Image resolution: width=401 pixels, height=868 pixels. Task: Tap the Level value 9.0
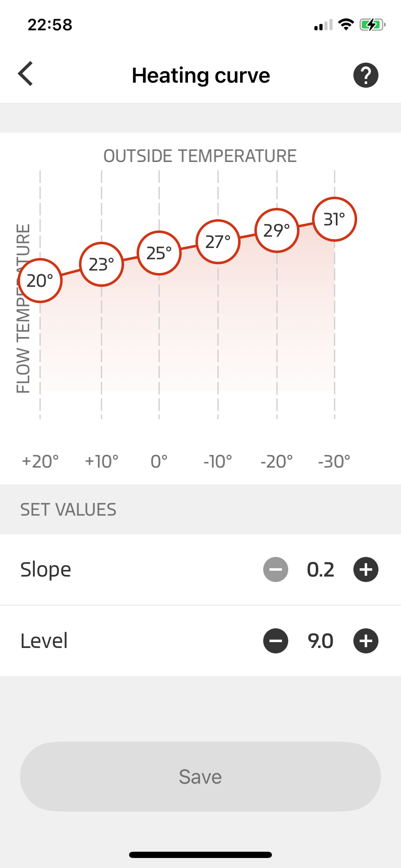point(320,640)
